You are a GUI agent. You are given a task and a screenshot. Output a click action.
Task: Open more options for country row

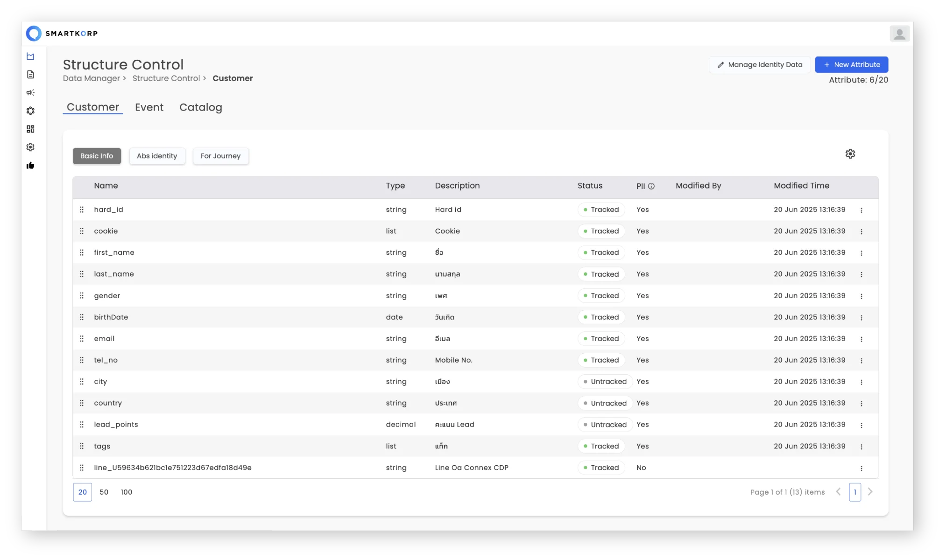[861, 403]
